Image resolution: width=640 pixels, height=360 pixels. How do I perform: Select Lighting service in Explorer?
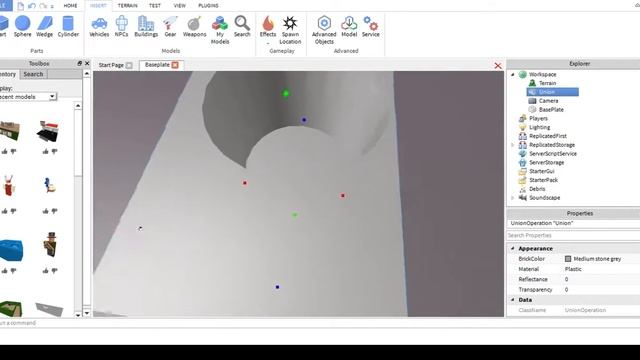coord(539,127)
